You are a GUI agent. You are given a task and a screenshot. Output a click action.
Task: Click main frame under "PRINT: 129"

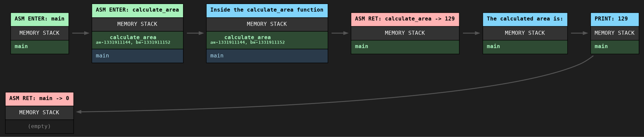[x=615, y=47]
